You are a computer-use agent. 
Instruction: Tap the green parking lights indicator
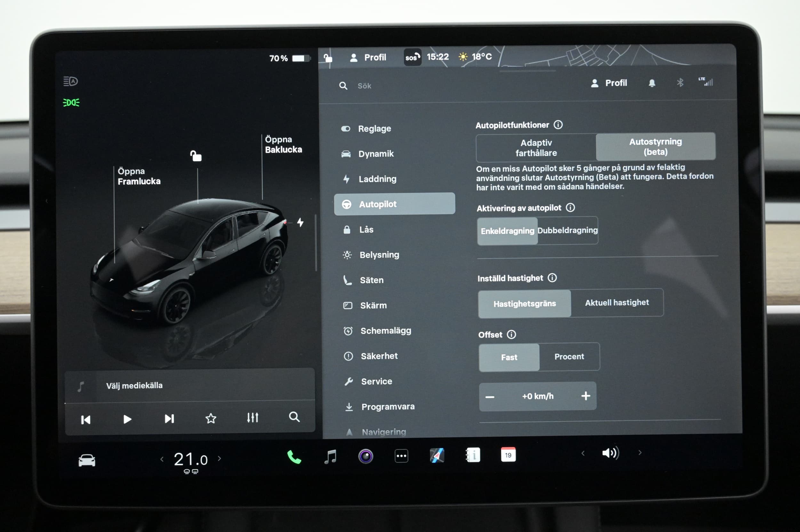click(71, 102)
